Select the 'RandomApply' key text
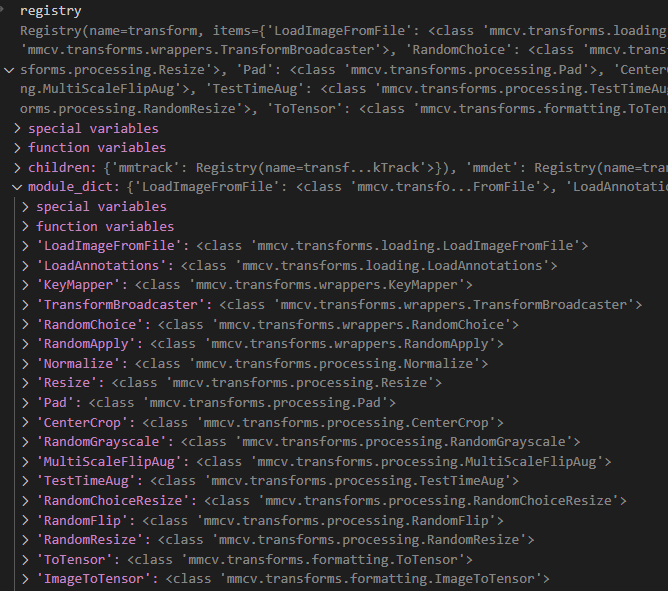 point(86,344)
